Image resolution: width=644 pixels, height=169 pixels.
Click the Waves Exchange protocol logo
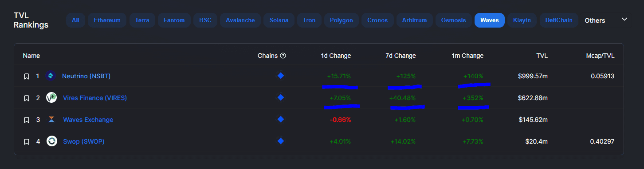(51, 120)
